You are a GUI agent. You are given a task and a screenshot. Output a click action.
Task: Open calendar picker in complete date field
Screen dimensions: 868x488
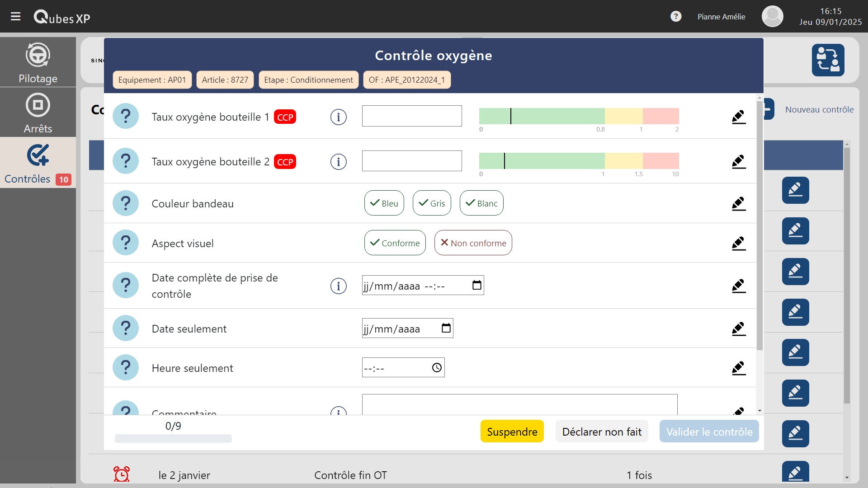point(476,286)
